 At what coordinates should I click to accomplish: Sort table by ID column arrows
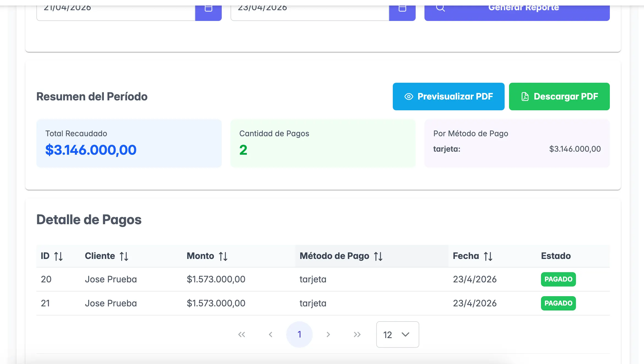[x=58, y=256]
